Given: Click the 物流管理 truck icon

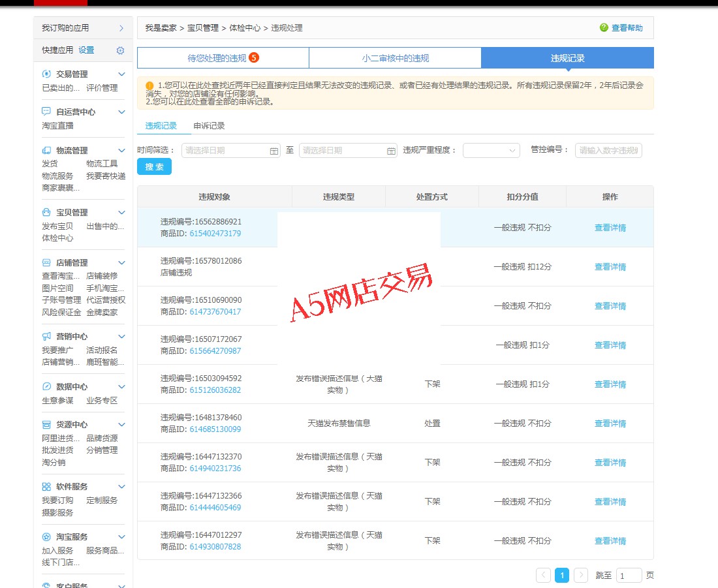Looking at the screenshot, I should pos(46,150).
